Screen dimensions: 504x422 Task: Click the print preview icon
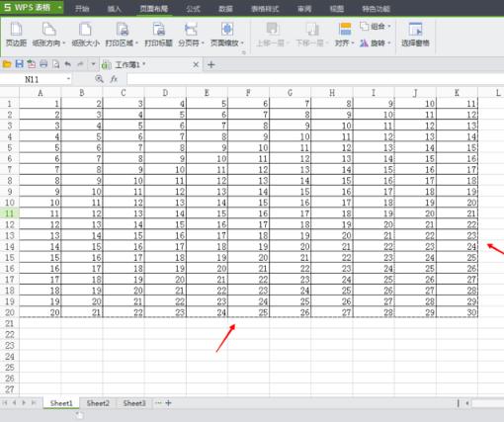[56, 64]
